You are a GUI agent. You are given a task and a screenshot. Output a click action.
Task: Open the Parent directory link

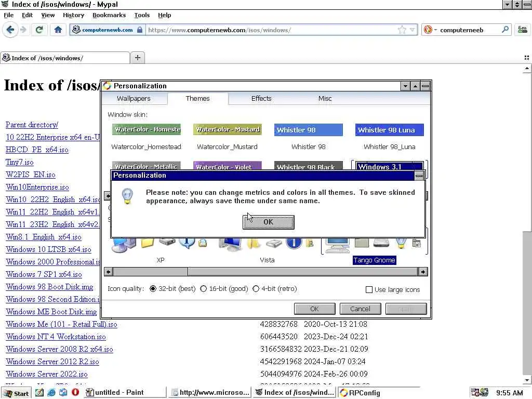point(32,125)
